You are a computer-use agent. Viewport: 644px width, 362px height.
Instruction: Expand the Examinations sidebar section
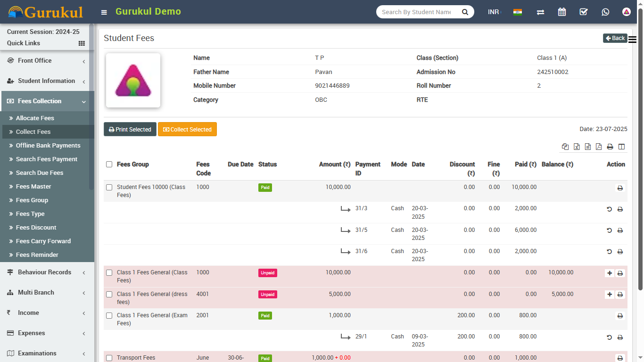[x=47, y=354]
